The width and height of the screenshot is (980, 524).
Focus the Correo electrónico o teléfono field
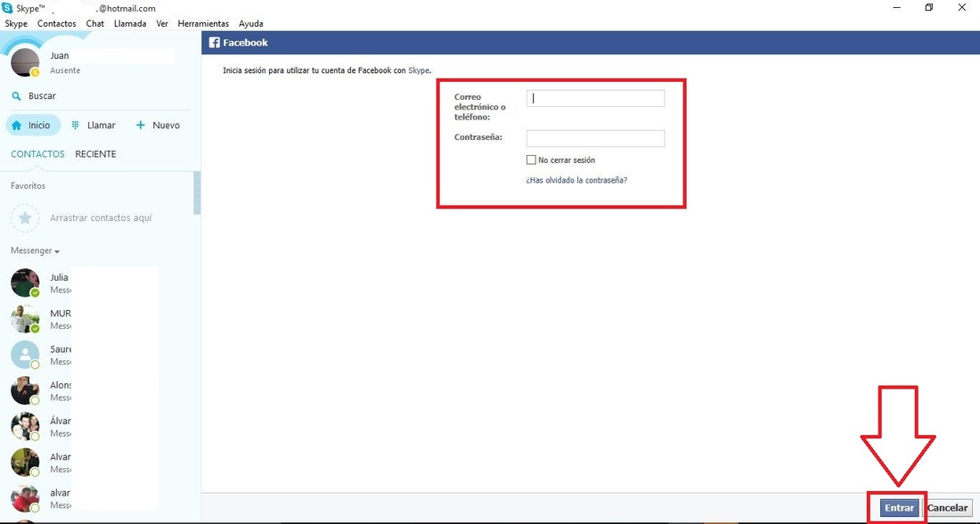tap(596, 98)
